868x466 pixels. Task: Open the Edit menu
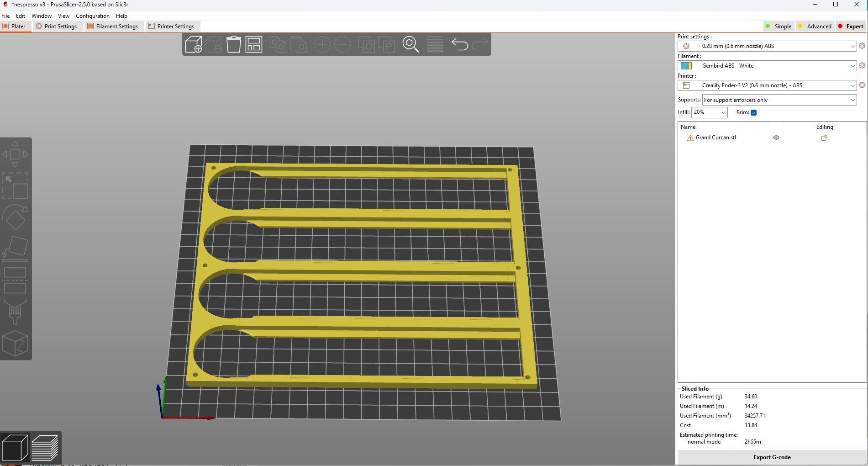(x=21, y=16)
